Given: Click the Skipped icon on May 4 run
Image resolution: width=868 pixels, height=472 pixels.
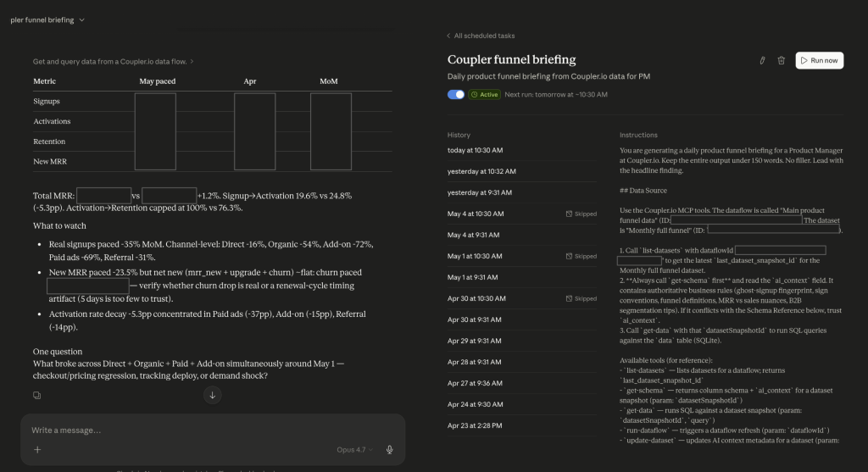Looking at the screenshot, I should 569,214.
